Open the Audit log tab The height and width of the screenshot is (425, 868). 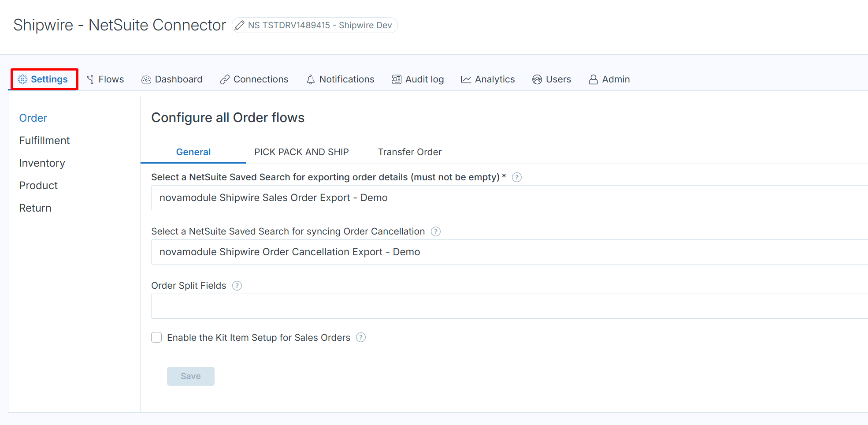coord(418,79)
